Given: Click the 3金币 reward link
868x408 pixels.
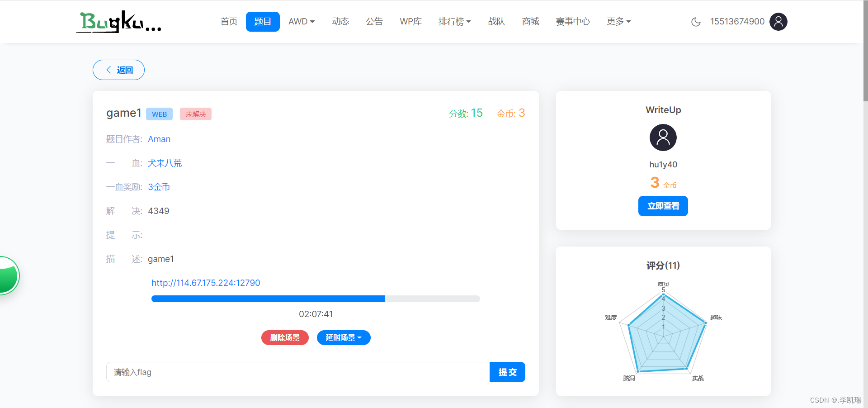Looking at the screenshot, I should 159,187.
